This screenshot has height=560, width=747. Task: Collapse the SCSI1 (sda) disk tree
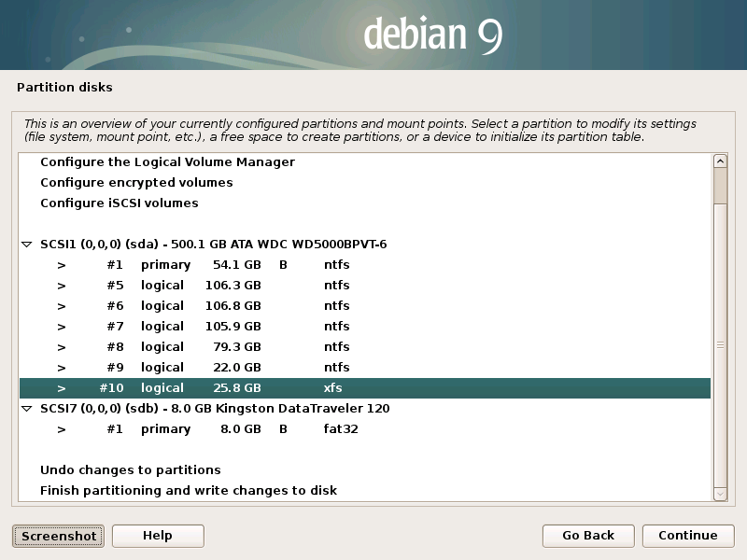pos(27,245)
